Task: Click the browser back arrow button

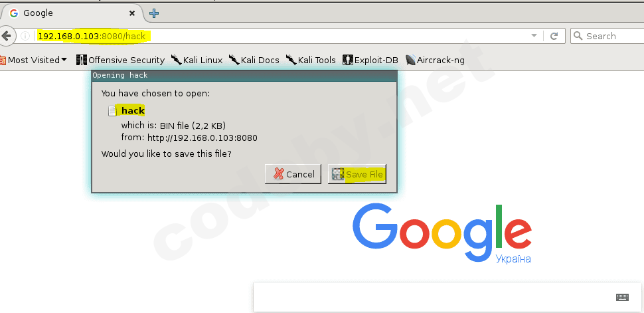Action: pos(6,36)
